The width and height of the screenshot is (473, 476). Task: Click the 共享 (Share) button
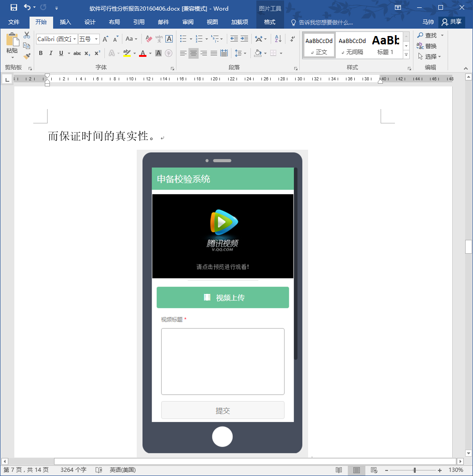451,22
